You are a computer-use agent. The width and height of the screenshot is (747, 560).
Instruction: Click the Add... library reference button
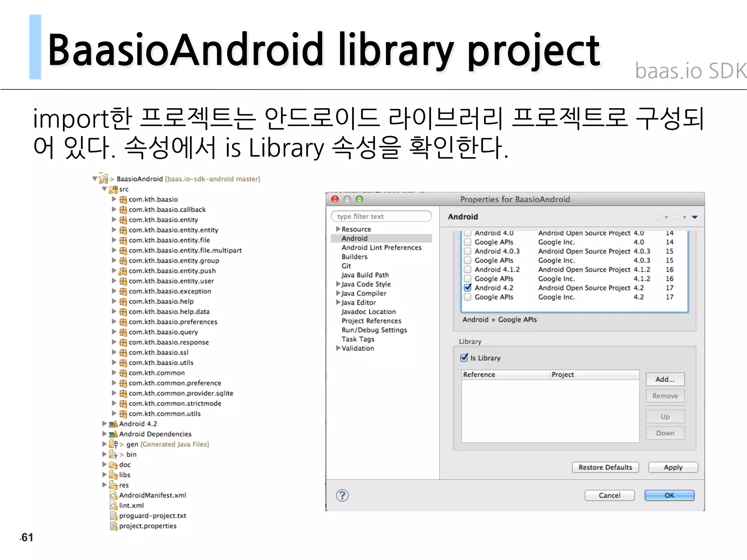click(x=665, y=379)
